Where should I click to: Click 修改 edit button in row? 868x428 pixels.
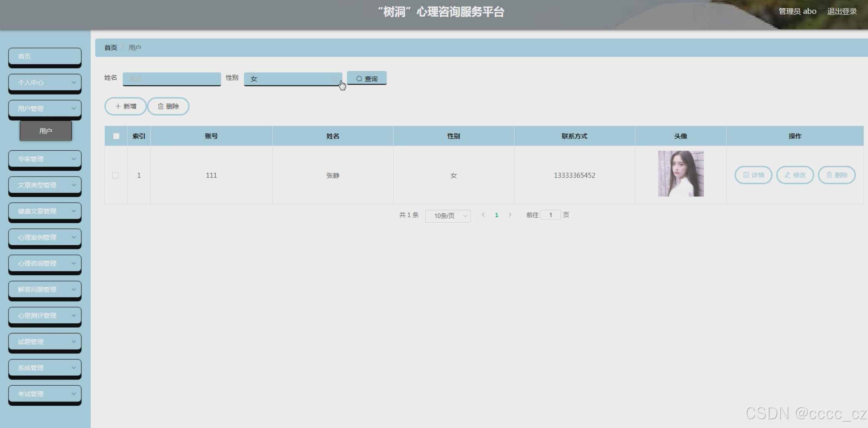tap(795, 175)
